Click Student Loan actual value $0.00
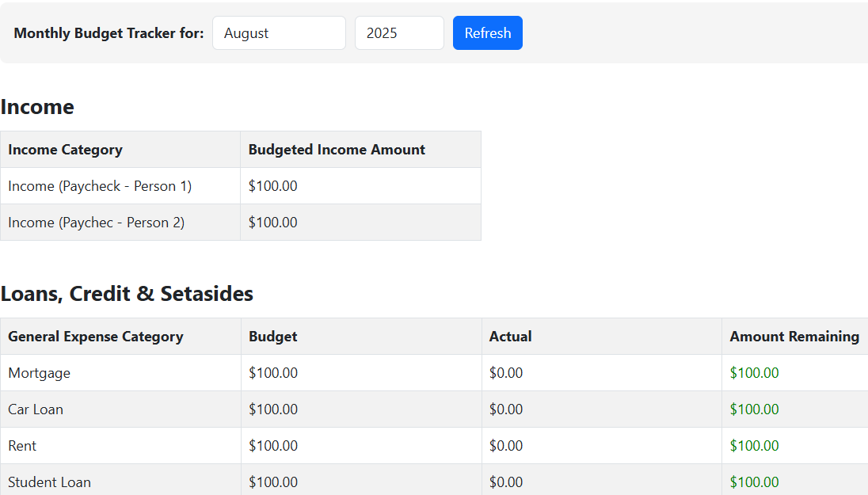The image size is (868, 495). click(506, 482)
